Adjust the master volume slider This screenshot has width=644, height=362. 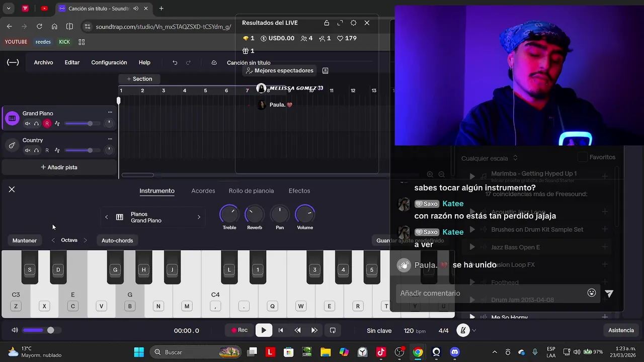(x=42, y=330)
